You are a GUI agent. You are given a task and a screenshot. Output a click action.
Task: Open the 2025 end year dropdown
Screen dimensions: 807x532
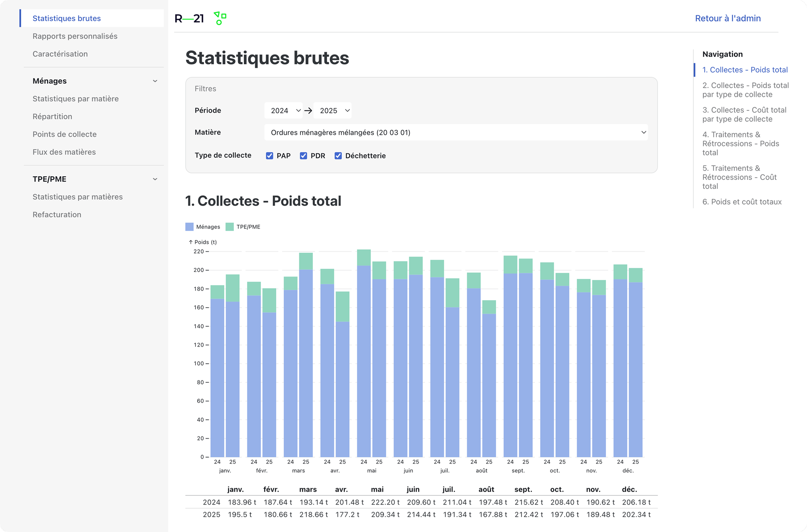[x=332, y=111]
